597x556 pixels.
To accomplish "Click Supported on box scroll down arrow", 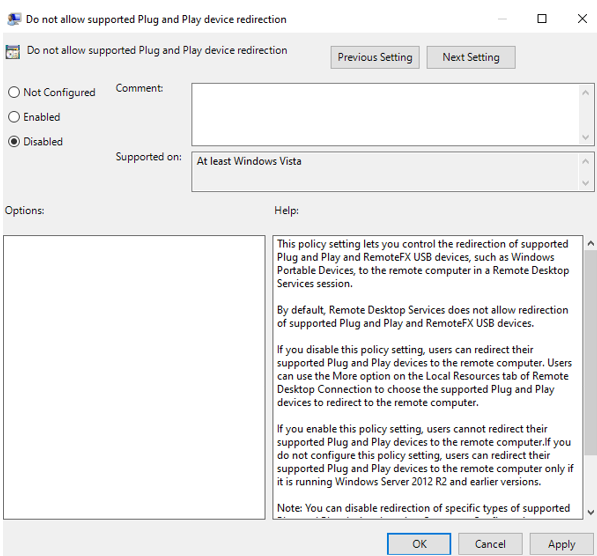I will click(586, 183).
